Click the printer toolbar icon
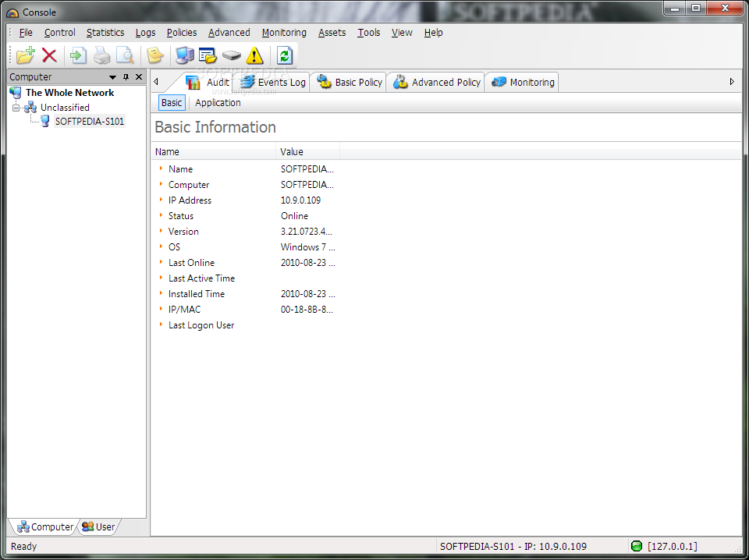The width and height of the screenshot is (749, 560). [101, 55]
